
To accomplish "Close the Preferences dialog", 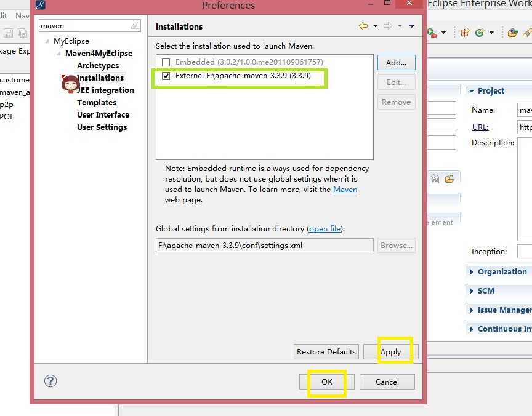I will coord(409,4).
